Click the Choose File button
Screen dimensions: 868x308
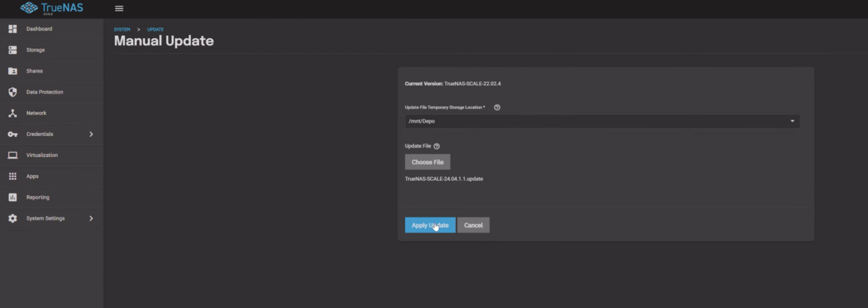click(x=427, y=162)
